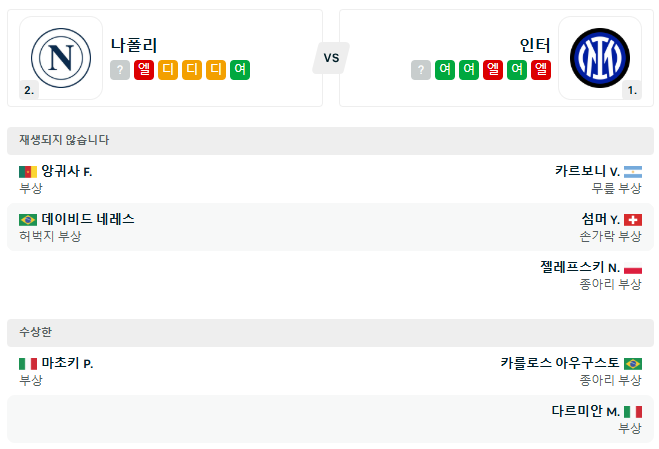The width and height of the screenshot is (659, 449).
Task: Open the Inter club logo
Action: click(x=600, y=58)
